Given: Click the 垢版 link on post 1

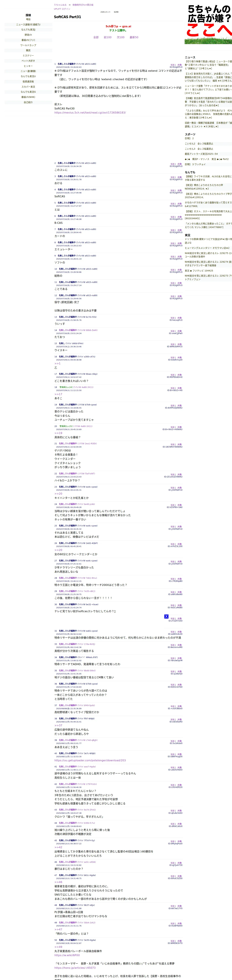Looking at the screenshot, I should coord(173,65).
